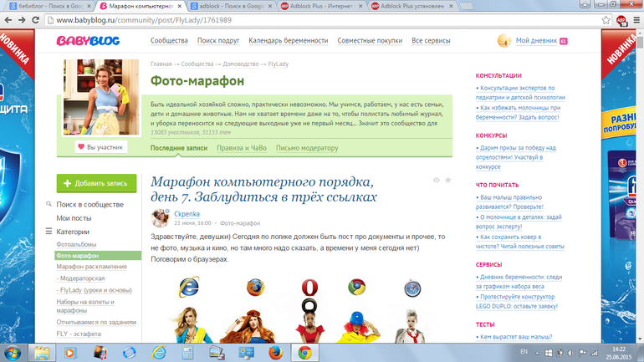Open Поиск в сообществе
644x362 pixels.
point(90,204)
